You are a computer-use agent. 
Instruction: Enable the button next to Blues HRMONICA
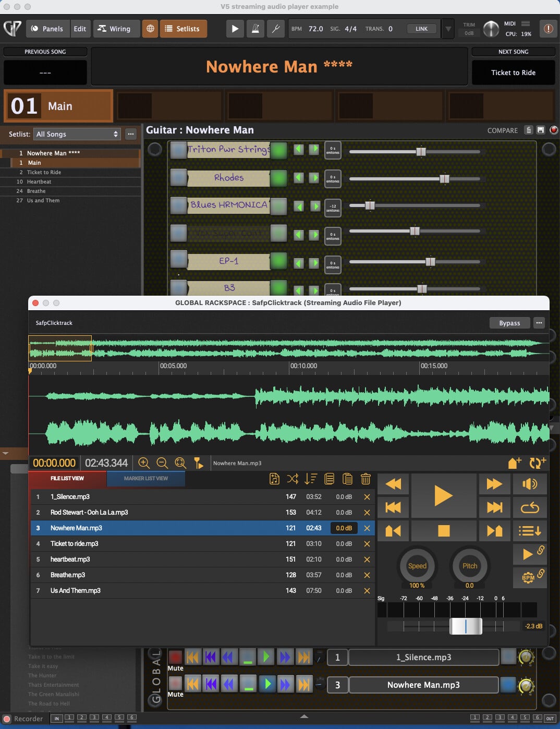(x=279, y=205)
